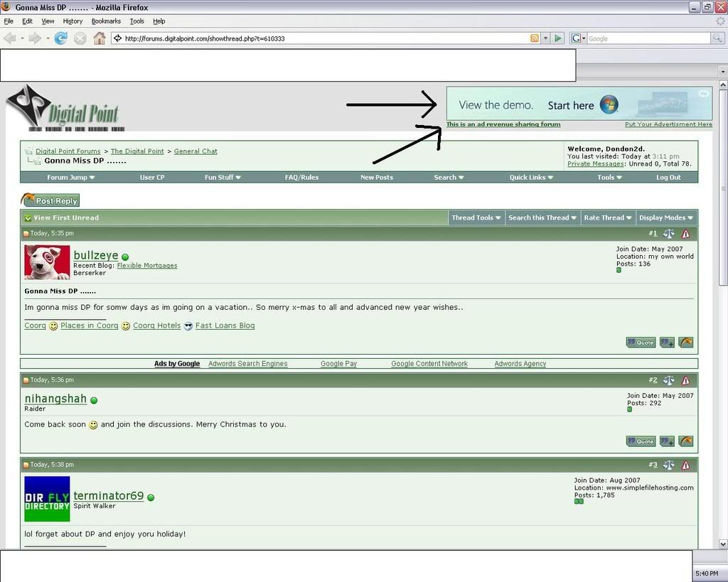Click the report post icon on post #1

pos(685,234)
